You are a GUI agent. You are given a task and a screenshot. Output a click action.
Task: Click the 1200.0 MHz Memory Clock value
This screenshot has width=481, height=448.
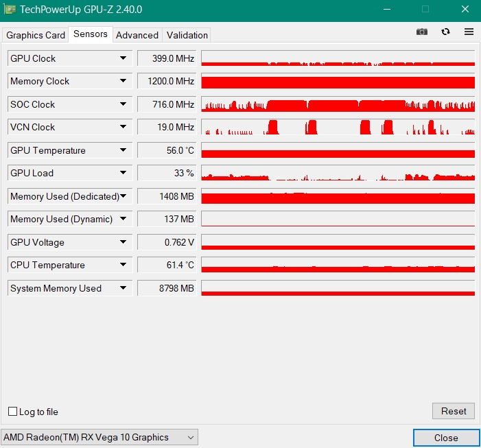(x=167, y=81)
